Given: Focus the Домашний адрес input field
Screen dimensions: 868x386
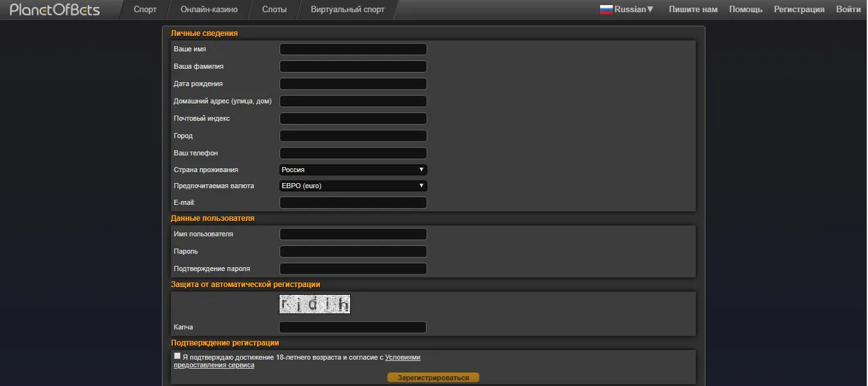Looking at the screenshot, I should tap(353, 101).
